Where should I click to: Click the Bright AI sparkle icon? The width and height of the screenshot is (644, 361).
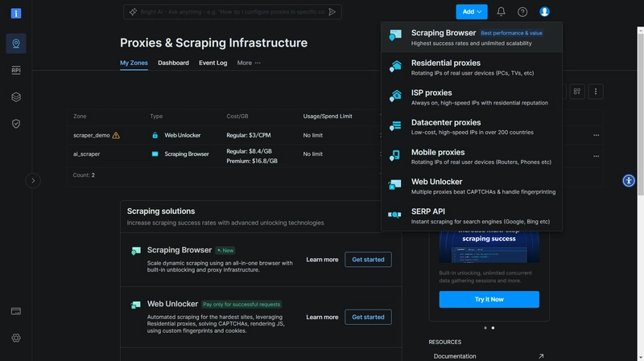(x=133, y=12)
